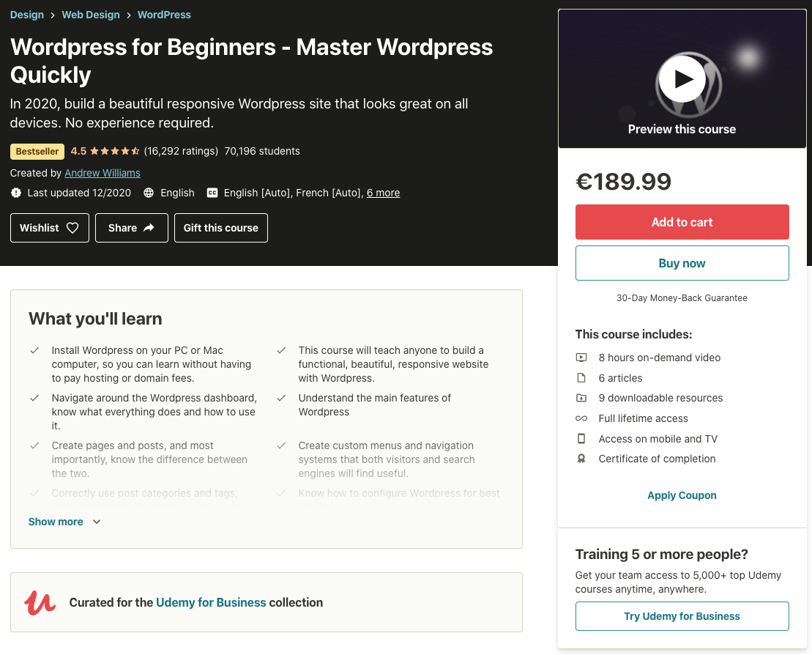Click the star rating icons
This screenshot has height=655, width=812.
click(x=114, y=152)
